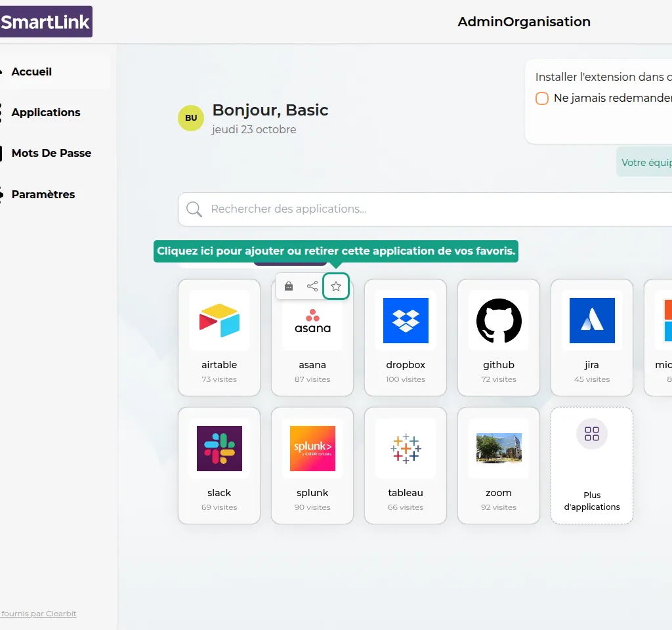This screenshot has height=630, width=672.
Task: Launch the splunk application
Action: tap(312, 465)
